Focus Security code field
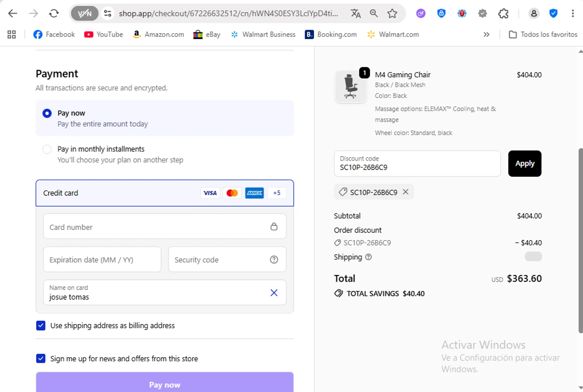The image size is (583, 392). tap(227, 260)
